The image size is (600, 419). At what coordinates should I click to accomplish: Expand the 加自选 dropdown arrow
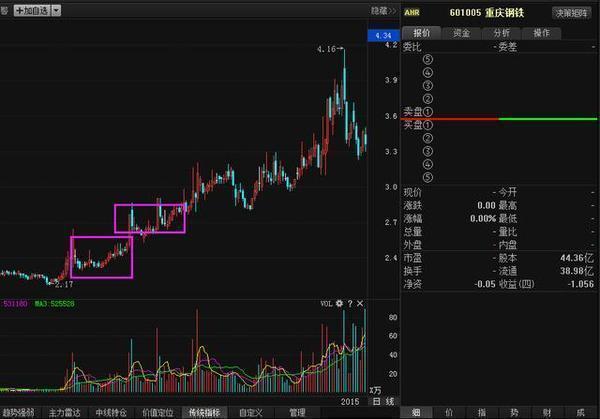tap(56, 11)
